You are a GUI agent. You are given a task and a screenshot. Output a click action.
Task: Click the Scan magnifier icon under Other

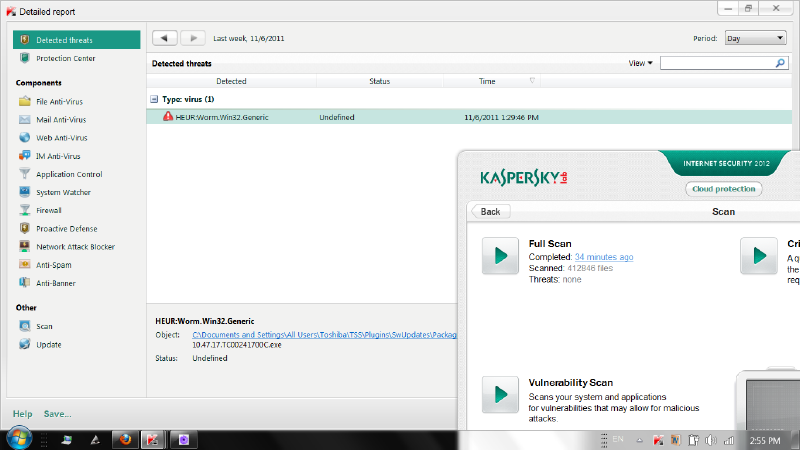(x=24, y=326)
